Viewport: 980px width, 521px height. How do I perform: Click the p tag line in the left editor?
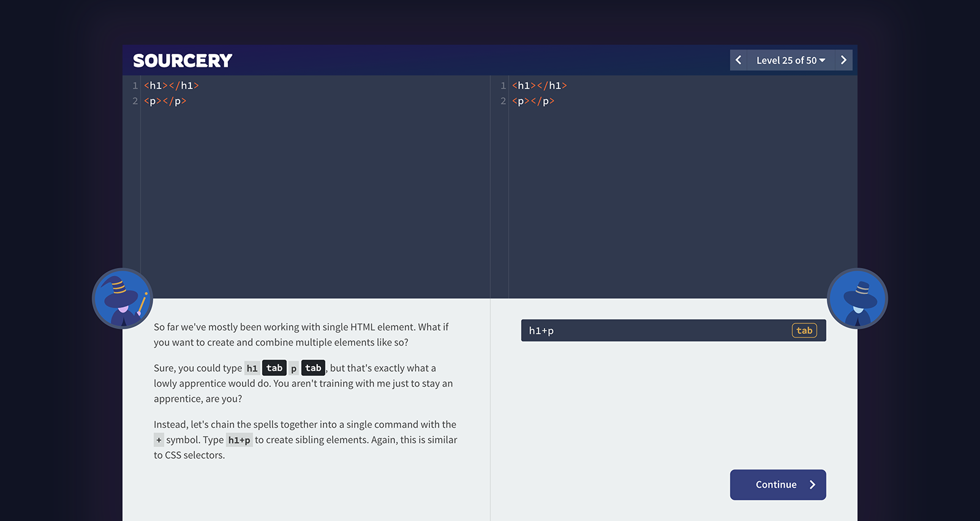click(x=165, y=101)
